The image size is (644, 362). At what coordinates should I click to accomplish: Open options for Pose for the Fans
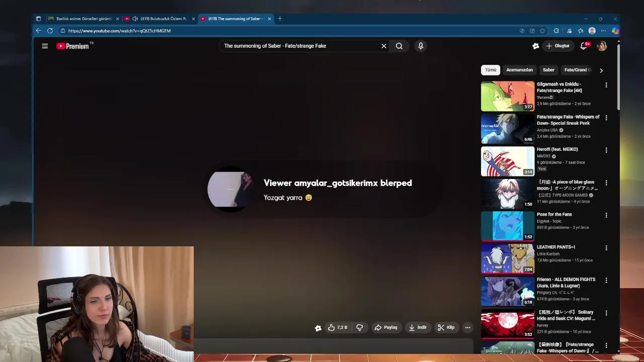[606, 215]
